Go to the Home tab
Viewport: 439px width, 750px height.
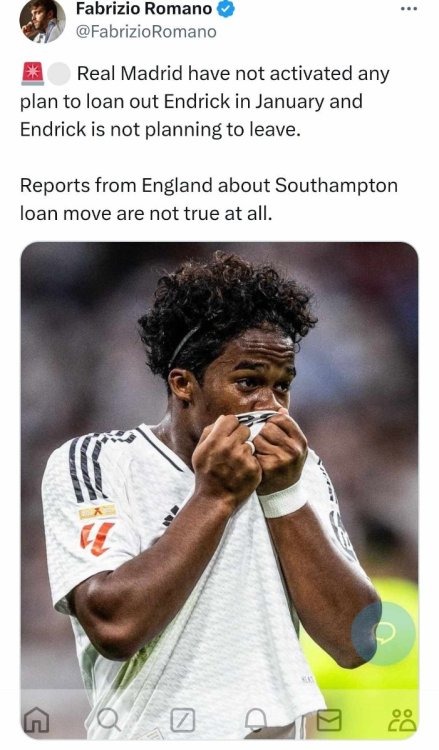click(37, 719)
